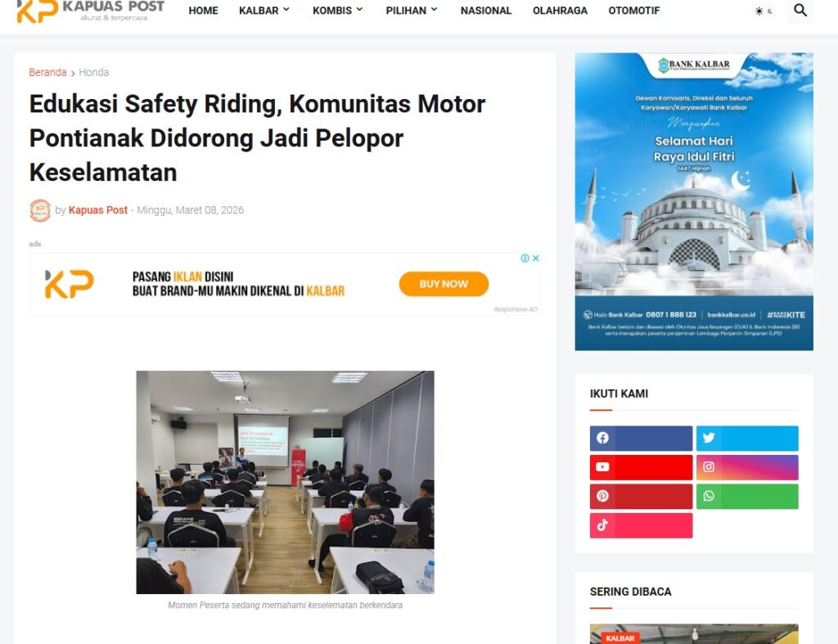Click the BUY NOW ad button
This screenshot has width=838, height=644.
pos(444,284)
